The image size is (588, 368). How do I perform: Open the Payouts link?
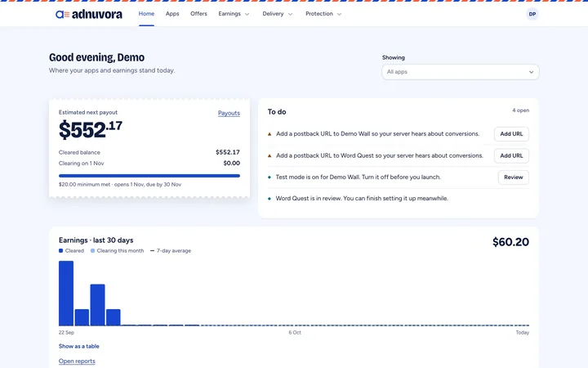[229, 113]
